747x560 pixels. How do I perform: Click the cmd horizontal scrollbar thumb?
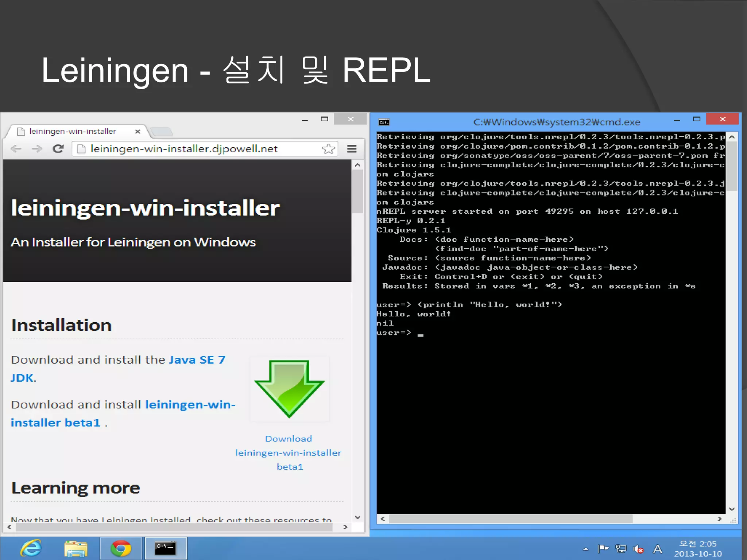[511, 519]
